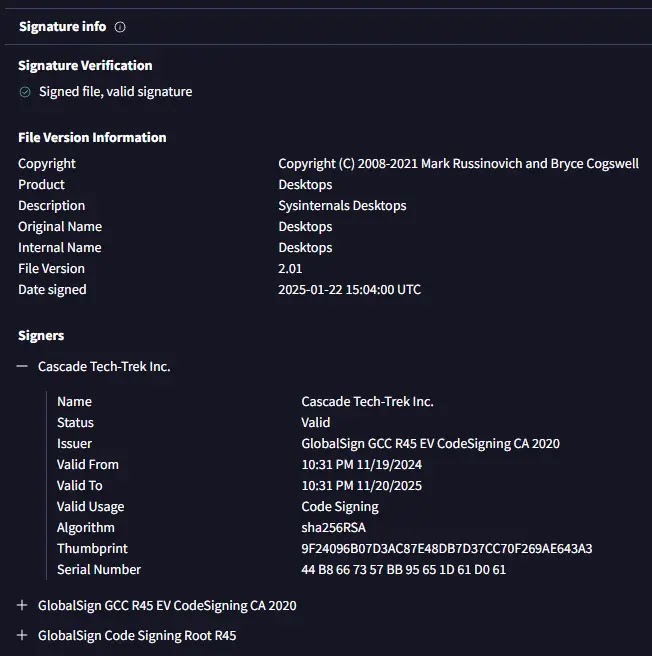Click the Serial Number value
652x656 pixels.
pos(403,569)
